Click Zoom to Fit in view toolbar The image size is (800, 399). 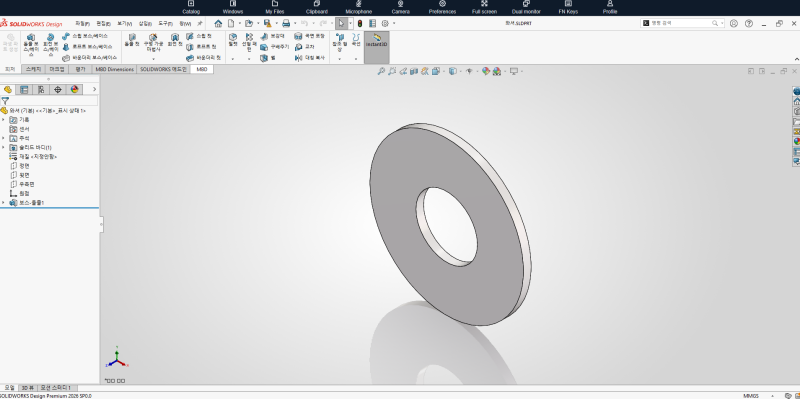point(381,71)
